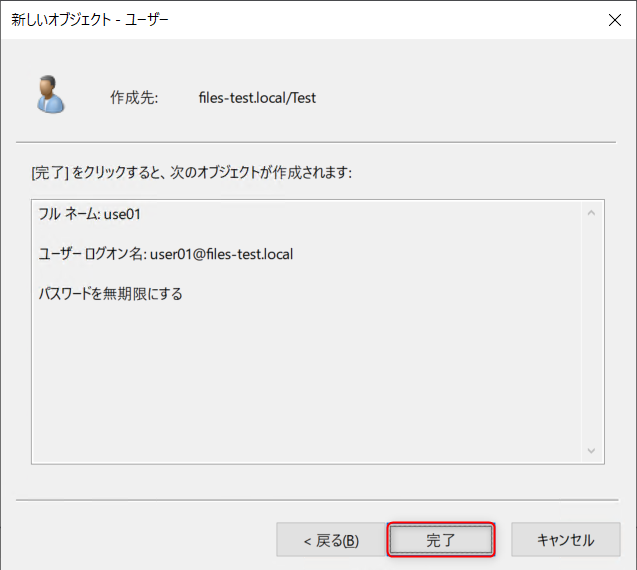Click the user avatar icon

pos(50,94)
